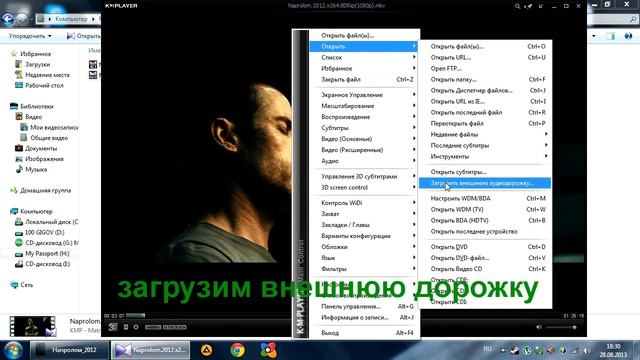Choose 'Открыть субтитры...' from submenu
The image size is (640, 360).
pyautogui.click(x=485, y=172)
